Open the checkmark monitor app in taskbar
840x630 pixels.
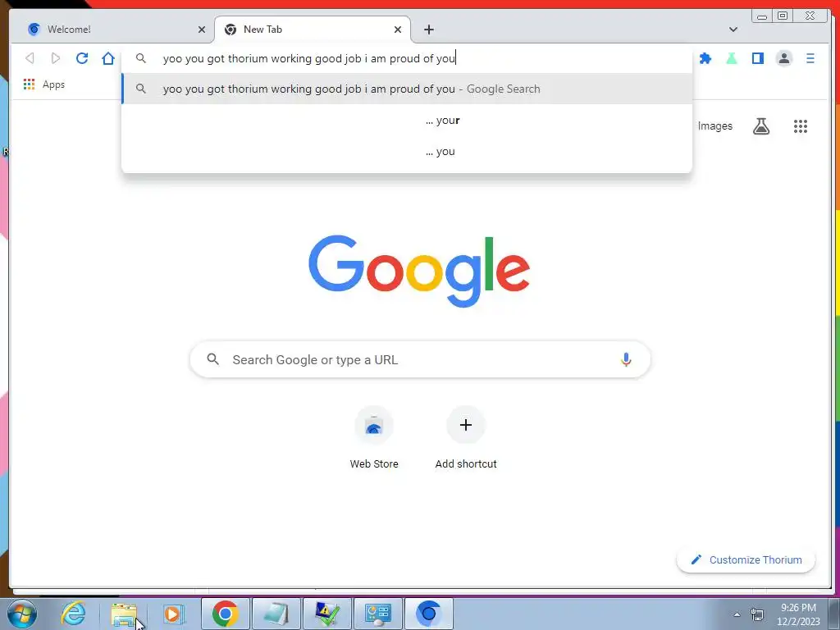point(327,614)
